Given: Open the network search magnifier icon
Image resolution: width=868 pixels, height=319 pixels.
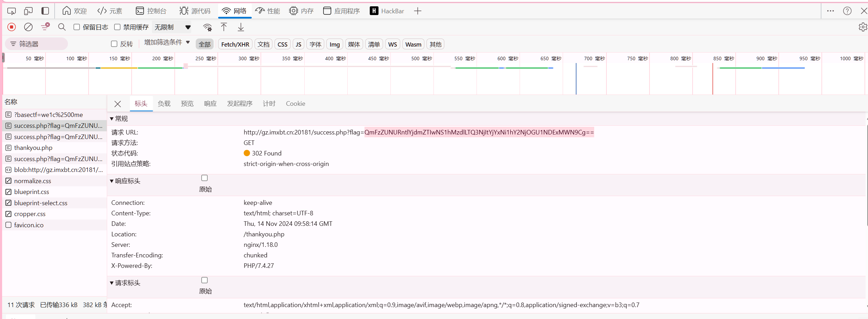Looking at the screenshot, I should coord(62,27).
